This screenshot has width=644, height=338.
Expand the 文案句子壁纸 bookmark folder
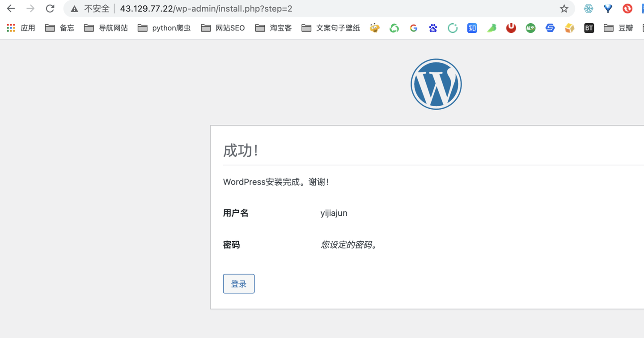point(331,28)
